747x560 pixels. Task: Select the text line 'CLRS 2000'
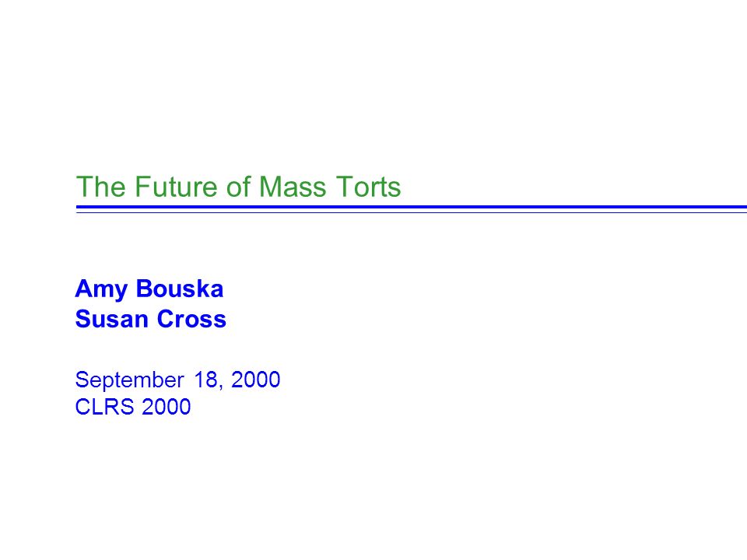click(133, 407)
